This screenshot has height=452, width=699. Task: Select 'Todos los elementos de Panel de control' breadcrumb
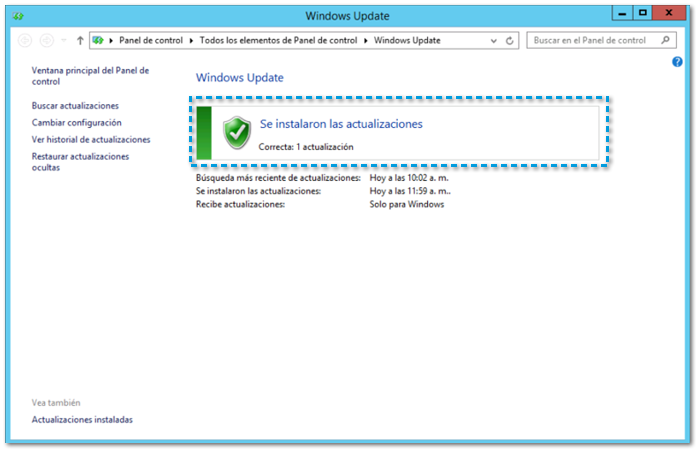point(278,41)
